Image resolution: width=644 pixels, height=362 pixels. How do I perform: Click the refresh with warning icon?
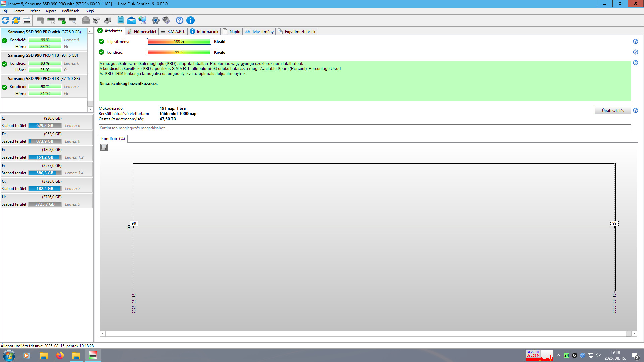click(16, 20)
